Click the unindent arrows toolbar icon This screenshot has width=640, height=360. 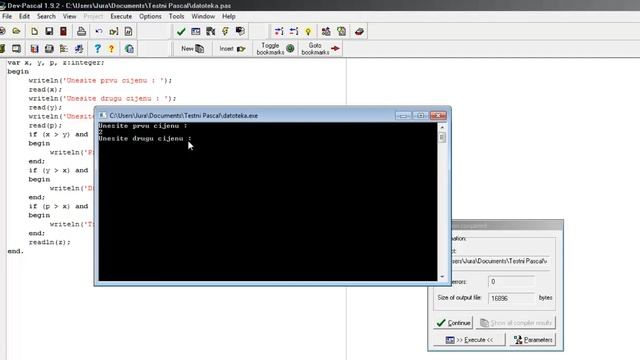[x=294, y=31]
